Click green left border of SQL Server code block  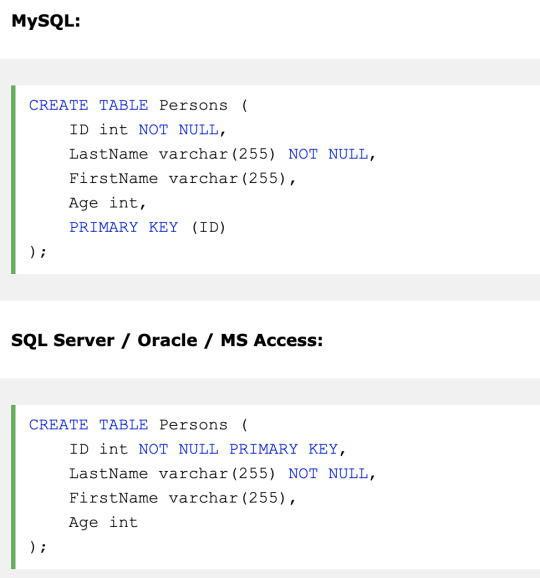13,487
